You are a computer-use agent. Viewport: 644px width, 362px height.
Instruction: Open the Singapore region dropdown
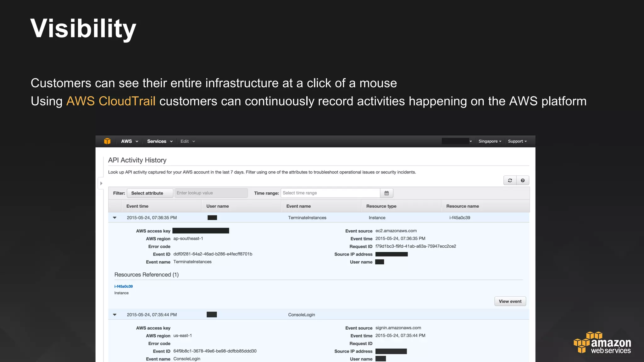click(490, 141)
